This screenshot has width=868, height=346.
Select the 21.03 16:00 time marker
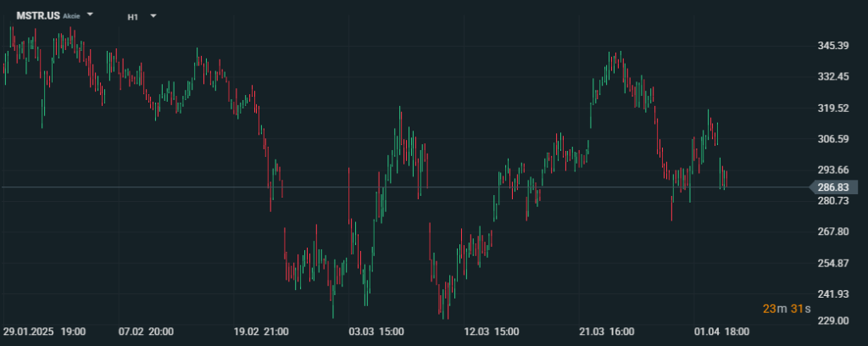tap(605, 332)
